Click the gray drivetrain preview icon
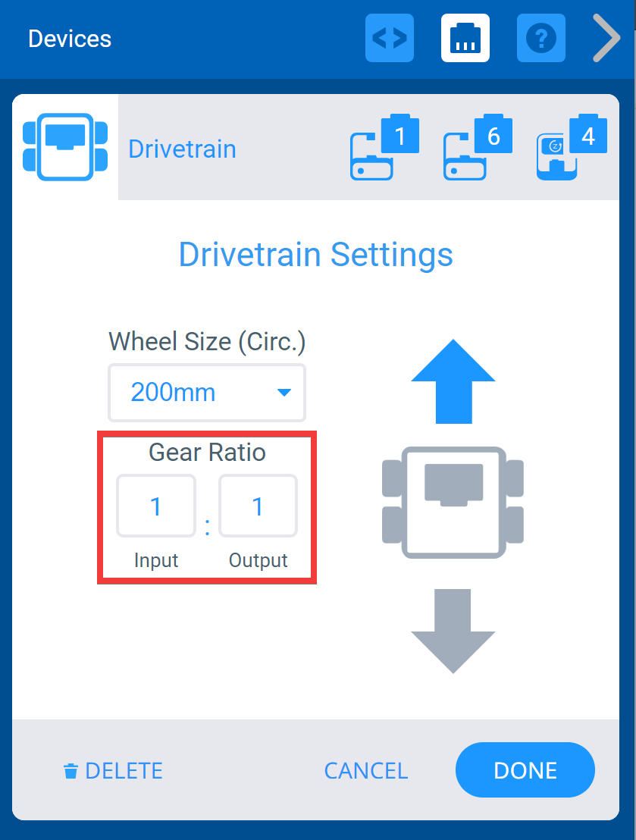 [453, 503]
